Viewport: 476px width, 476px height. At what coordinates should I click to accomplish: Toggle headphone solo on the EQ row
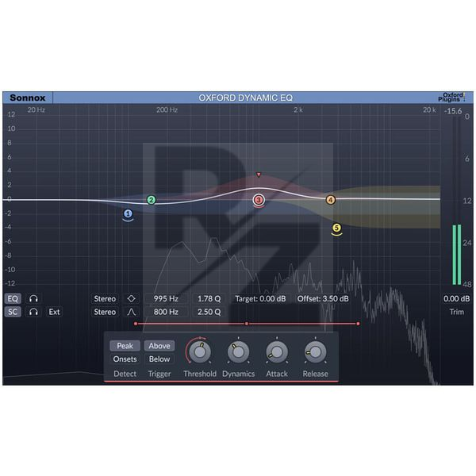click(33, 299)
